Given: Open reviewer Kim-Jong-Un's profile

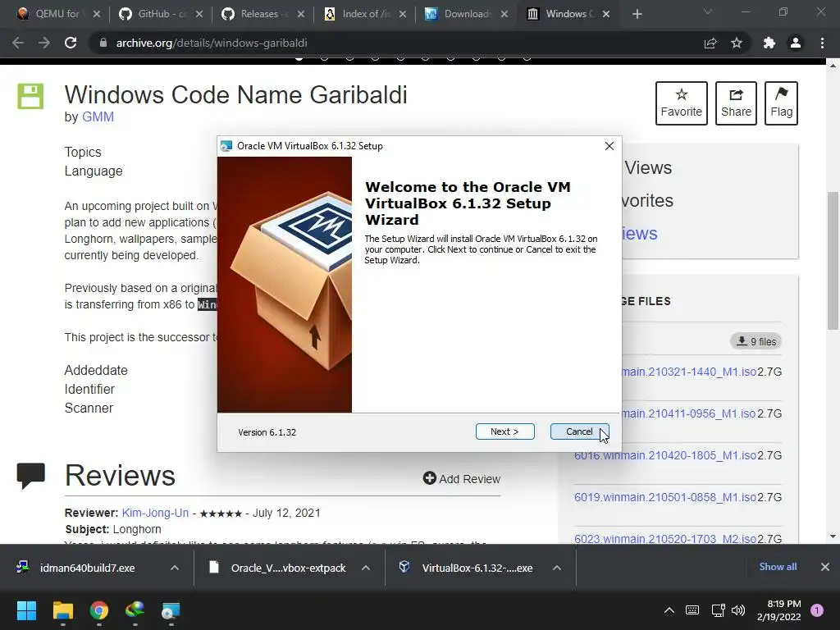Looking at the screenshot, I should [155, 513].
